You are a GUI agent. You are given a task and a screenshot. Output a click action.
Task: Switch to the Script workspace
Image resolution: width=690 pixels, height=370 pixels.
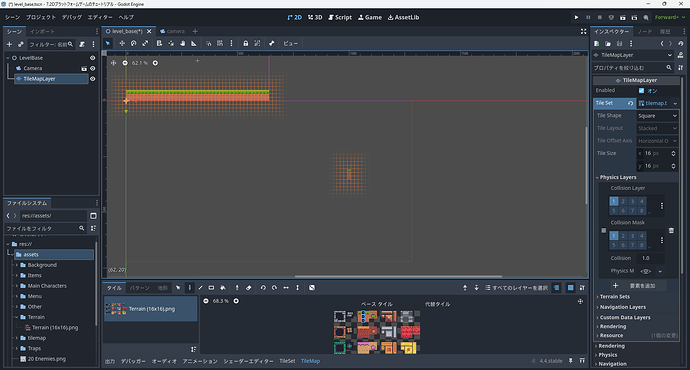[340, 18]
